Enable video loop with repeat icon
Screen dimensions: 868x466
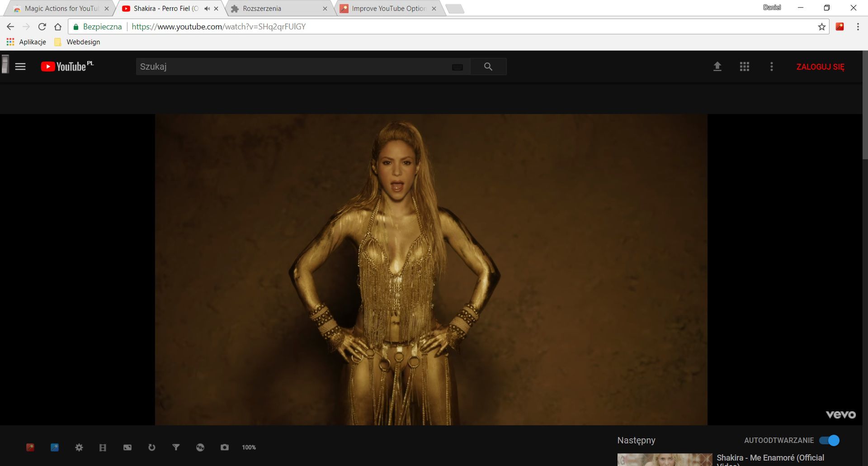[151, 447]
